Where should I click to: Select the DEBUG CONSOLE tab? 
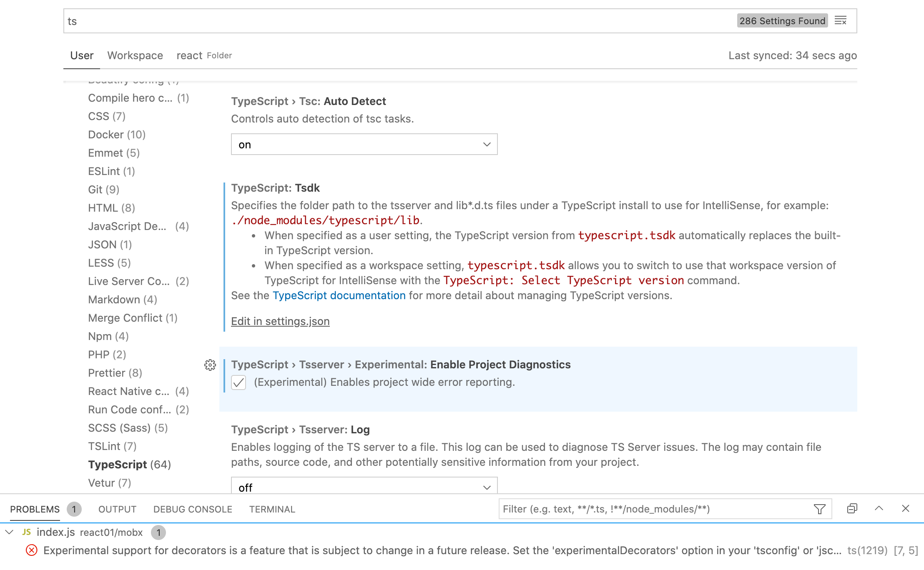pyautogui.click(x=192, y=508)
